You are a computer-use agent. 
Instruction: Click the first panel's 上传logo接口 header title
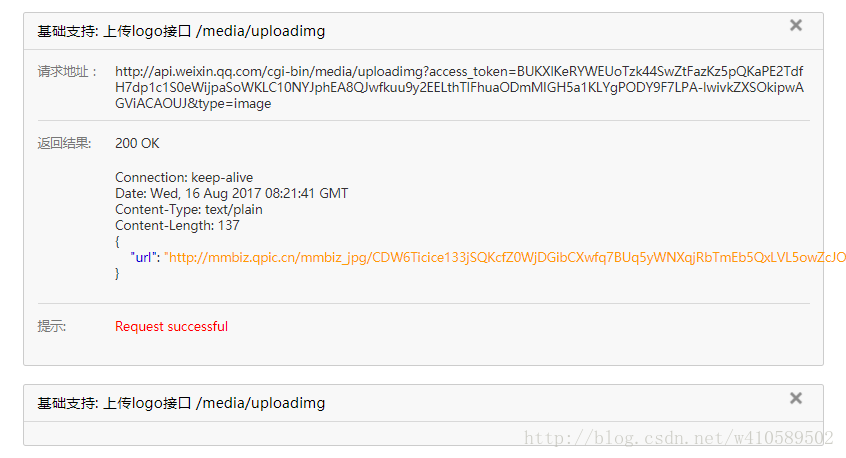click(181, 31)
